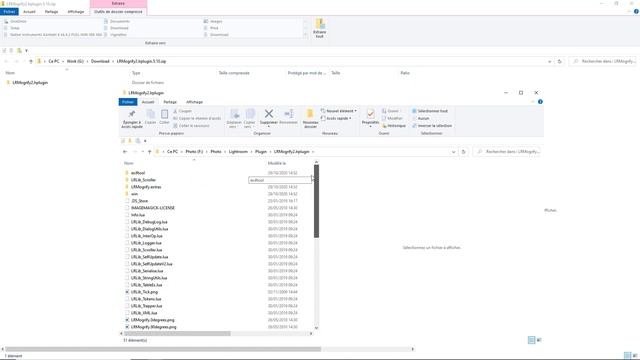Click Inverser la sélection

(x=432, y=126)
